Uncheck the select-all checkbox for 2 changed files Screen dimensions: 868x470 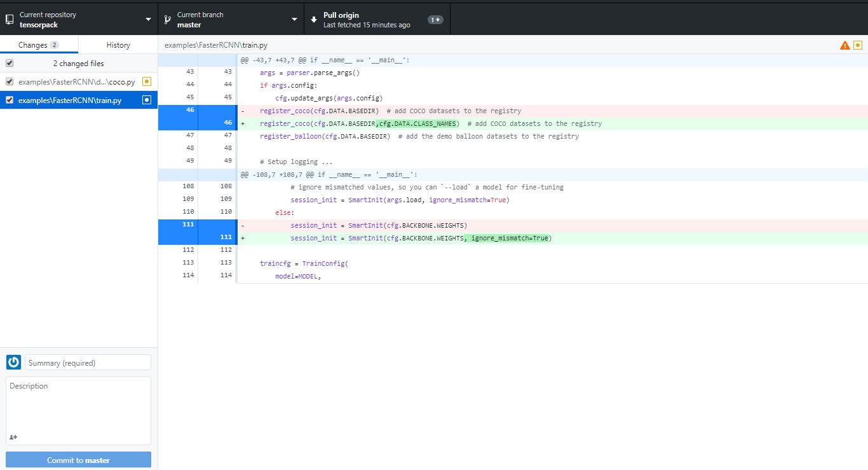tap(9, 63)
